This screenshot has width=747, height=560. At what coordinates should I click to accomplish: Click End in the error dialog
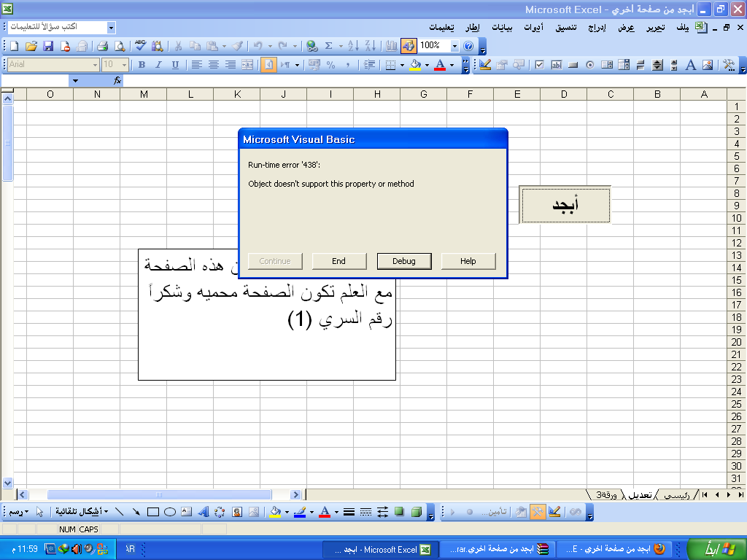click(x=338, y=261)
